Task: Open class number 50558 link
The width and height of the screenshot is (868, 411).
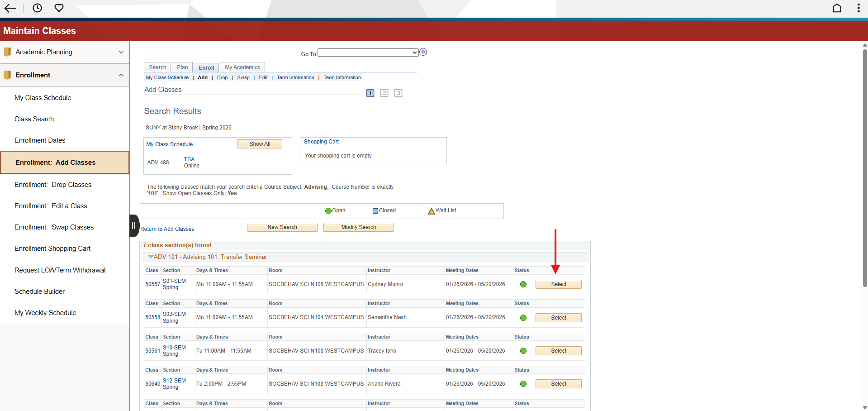Action: coord(153,317)
